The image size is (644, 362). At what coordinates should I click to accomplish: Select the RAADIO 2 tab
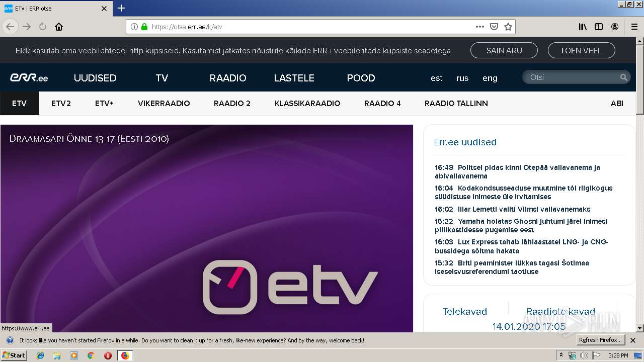point(232,104)
